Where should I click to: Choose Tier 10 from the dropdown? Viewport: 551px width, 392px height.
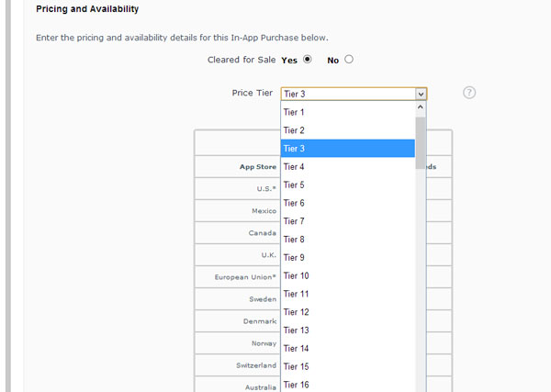click(x=347, y=276)
